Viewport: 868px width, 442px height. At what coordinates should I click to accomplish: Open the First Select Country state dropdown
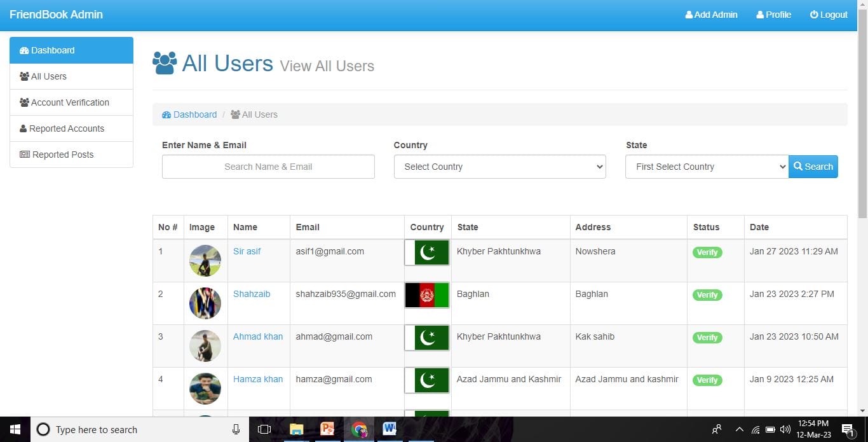[707, 167]
